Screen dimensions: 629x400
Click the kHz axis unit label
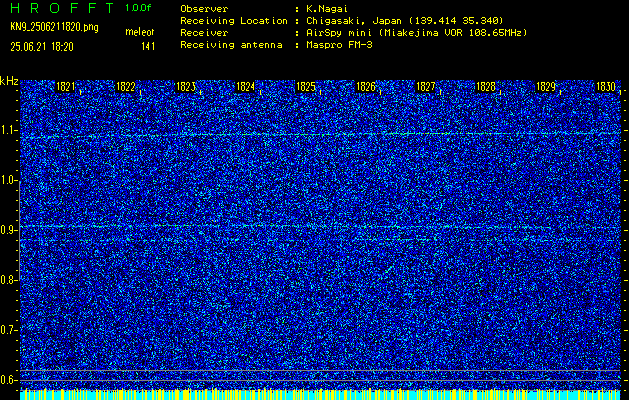click(x=9, y=82)
